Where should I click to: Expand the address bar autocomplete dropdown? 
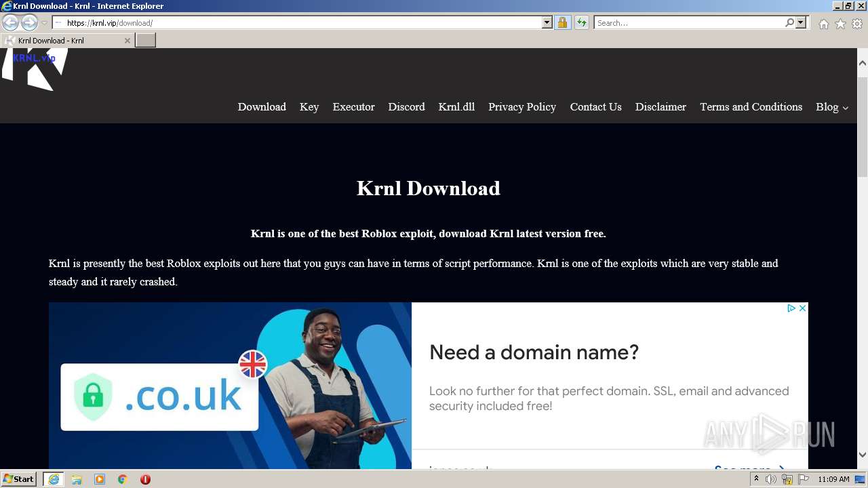point(547,22)
